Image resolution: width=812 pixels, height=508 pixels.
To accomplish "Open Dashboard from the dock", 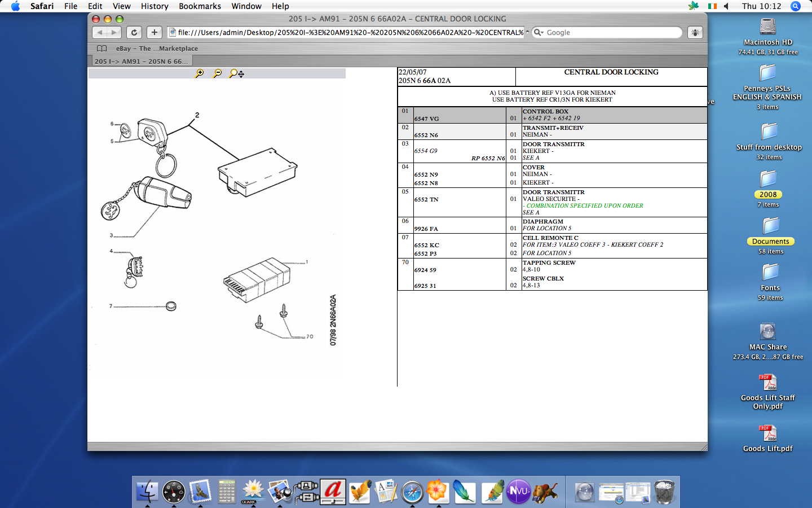I will tap(173, 492).
